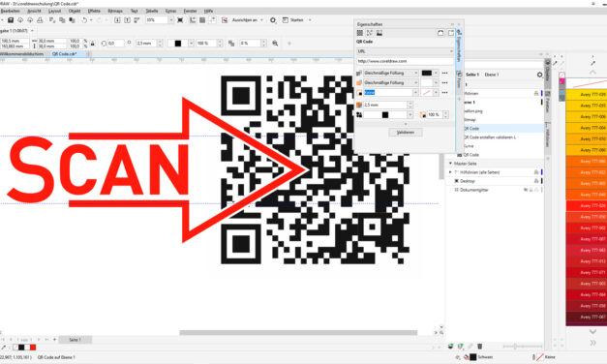Toggle visibility of the Dokumentgitter layer
This screenshot has height=364, width=607.
[x=526, y=190]
